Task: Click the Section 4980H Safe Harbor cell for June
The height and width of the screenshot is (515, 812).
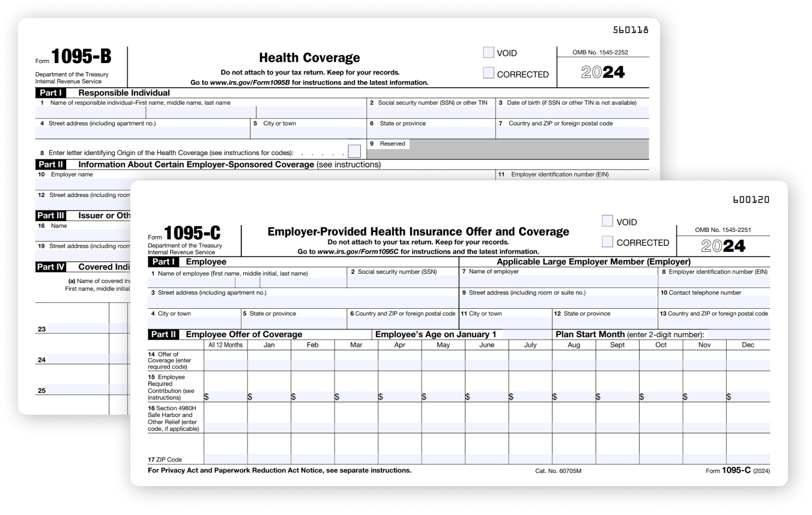Action: (486, 427)
